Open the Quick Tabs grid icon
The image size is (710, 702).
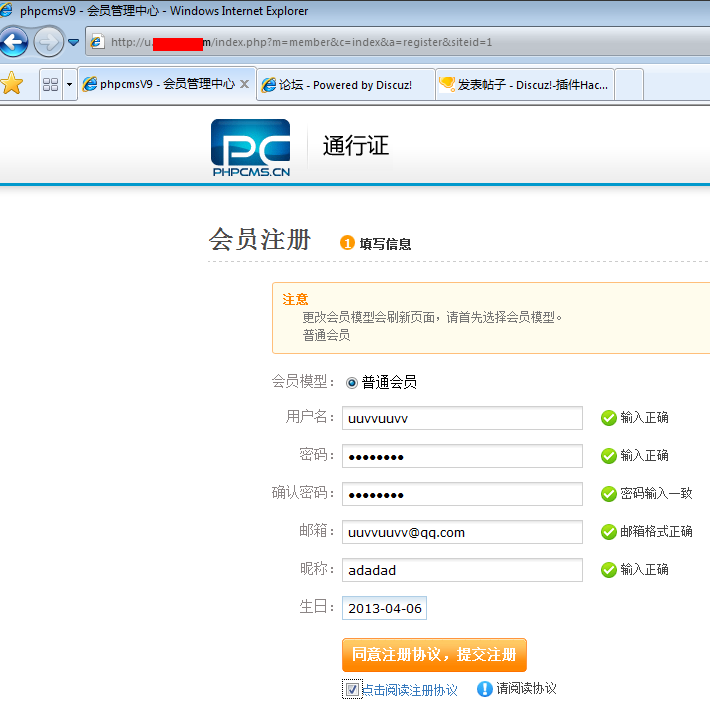(50, 84)
